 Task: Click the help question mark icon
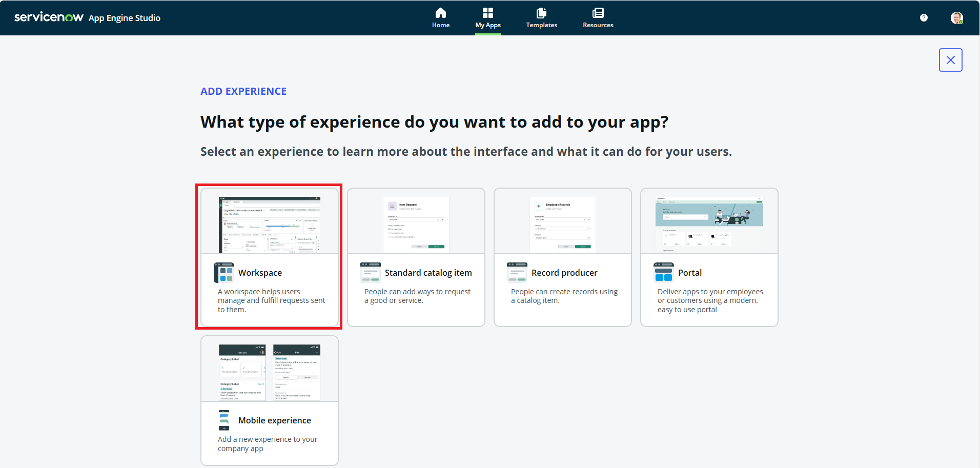(x=924, y=18)
